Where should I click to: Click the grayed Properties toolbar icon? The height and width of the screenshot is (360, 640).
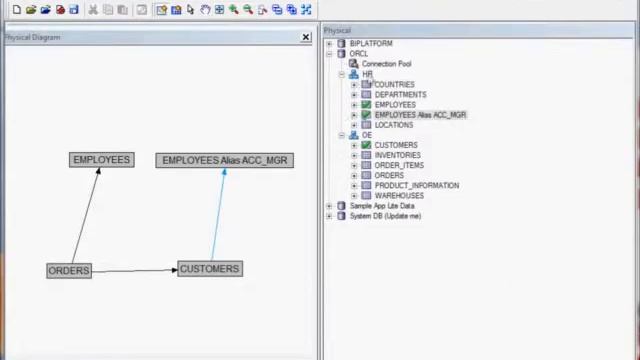click(x=142, y=9)
